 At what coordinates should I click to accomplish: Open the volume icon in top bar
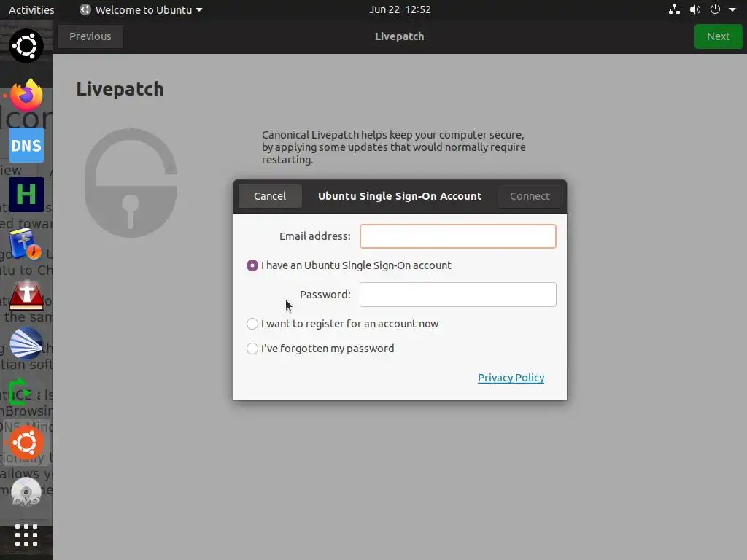pyautogui.click(x=695, y=9)
